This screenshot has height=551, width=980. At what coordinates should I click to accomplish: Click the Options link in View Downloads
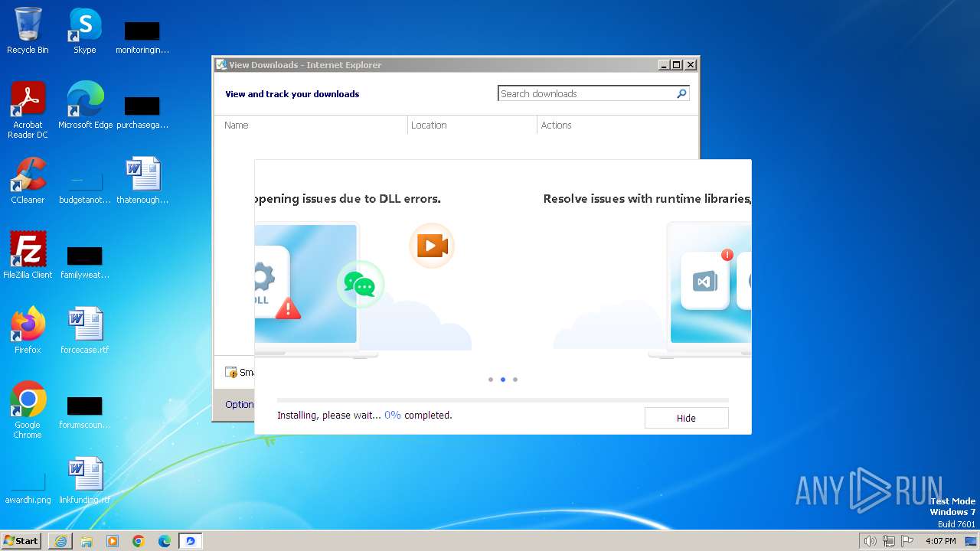pyautogui.click(x=239, y=404)
